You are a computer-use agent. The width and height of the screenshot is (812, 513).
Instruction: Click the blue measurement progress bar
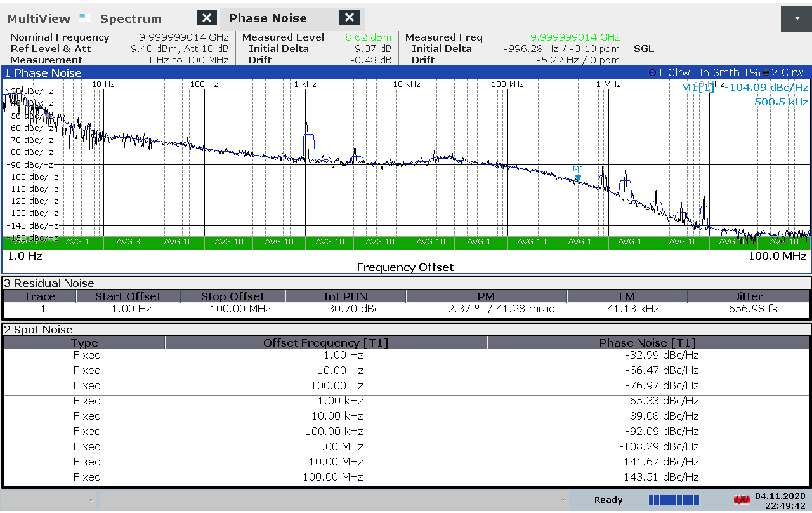[674, 500]
